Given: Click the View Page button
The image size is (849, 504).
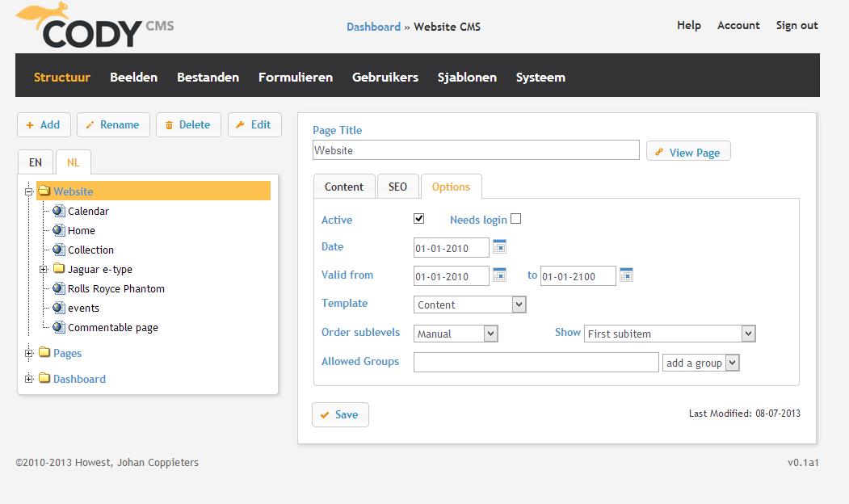Looking at the screenshot, I should [688, 152].
